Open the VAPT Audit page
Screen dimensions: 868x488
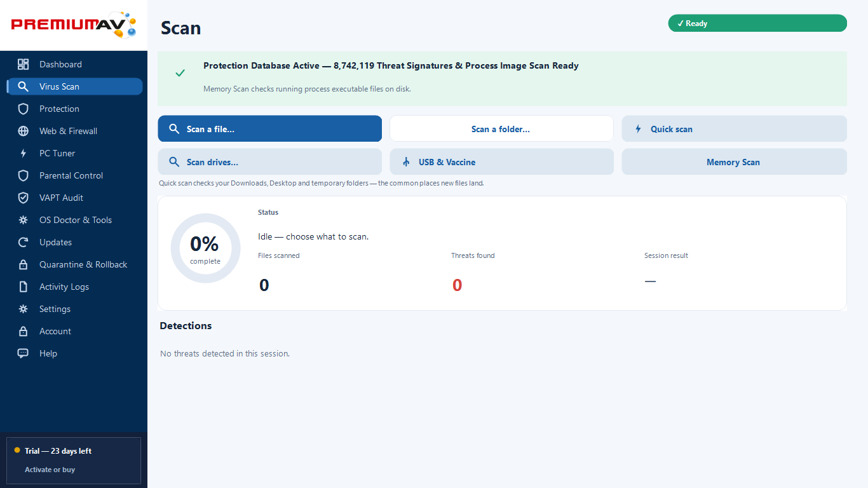tap(74, 198)
